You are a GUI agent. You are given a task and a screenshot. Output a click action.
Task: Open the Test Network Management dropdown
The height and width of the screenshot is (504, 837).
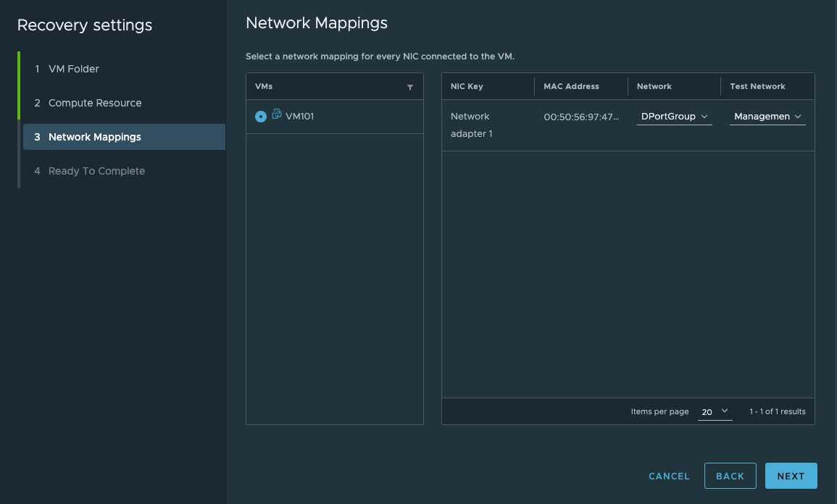point(767,117)
